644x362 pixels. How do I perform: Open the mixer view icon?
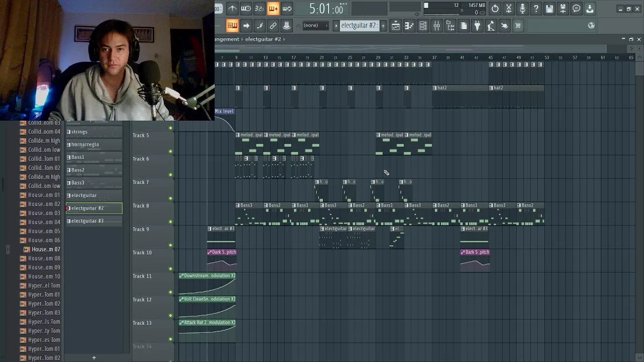(x=436, y=26)
